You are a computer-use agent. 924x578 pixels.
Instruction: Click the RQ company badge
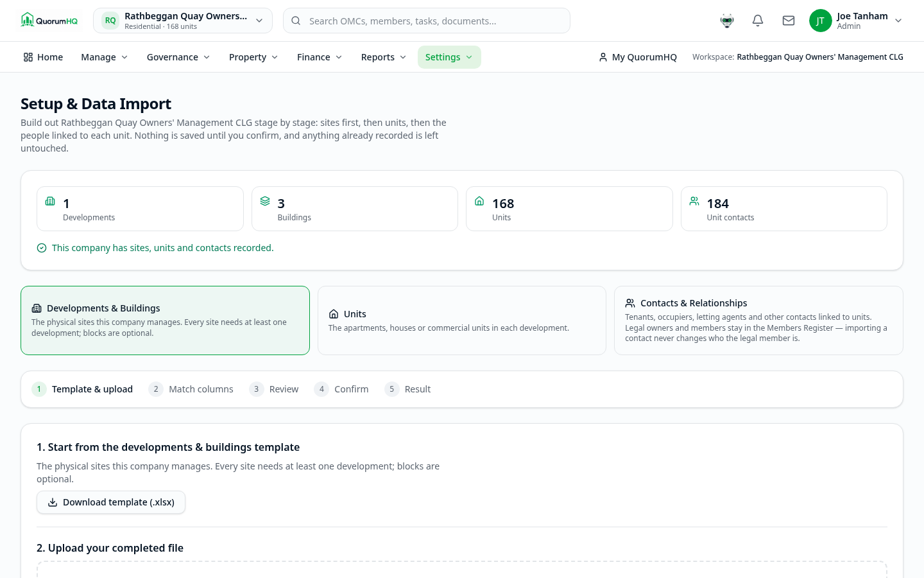click(x=110, y=21)
